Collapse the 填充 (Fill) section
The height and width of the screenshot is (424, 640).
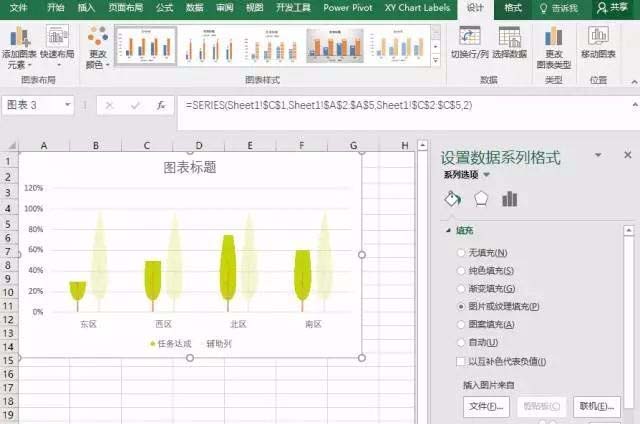click(x=449, y=231)
